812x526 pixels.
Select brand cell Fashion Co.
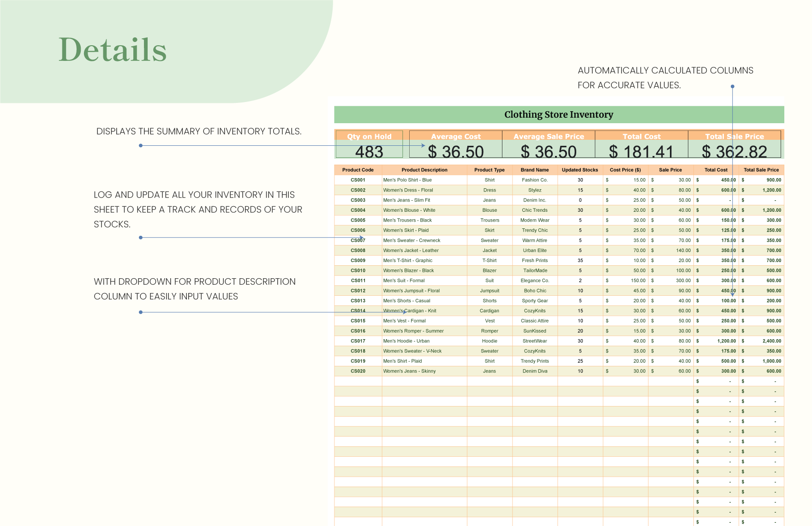pyautogui.click(x=535, y=180)
